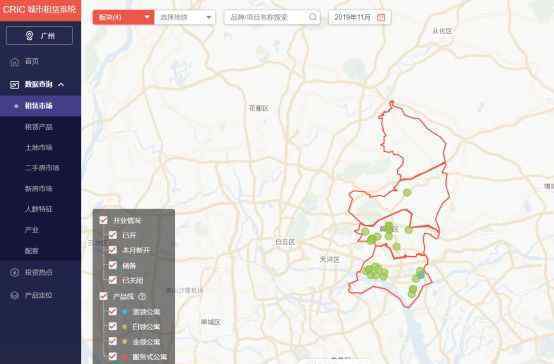Click the 白云区 map label
Viewport: 554px width, 364px height.
tap(285, 242)
